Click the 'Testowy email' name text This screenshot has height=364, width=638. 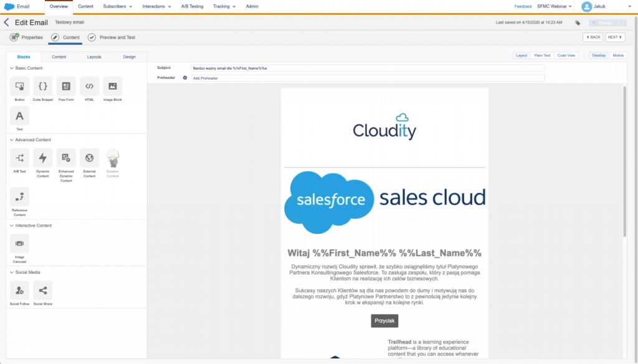click(x=70, y=22)
